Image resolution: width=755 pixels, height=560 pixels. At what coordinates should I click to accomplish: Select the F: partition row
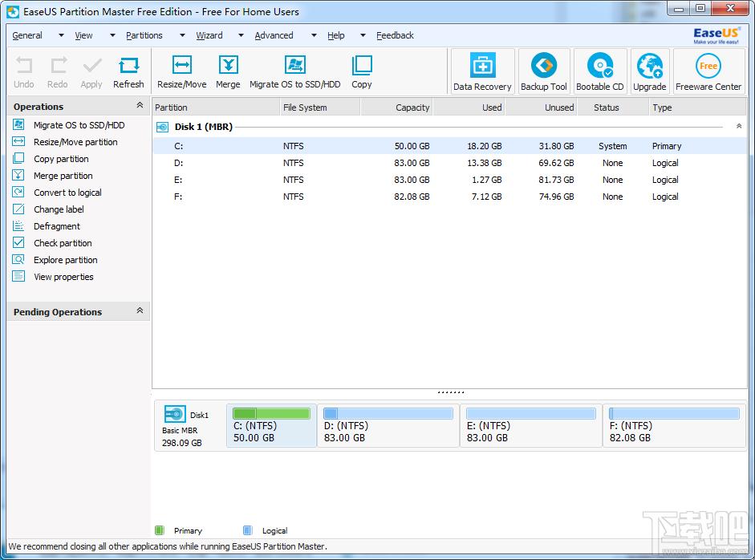[449, 197]
